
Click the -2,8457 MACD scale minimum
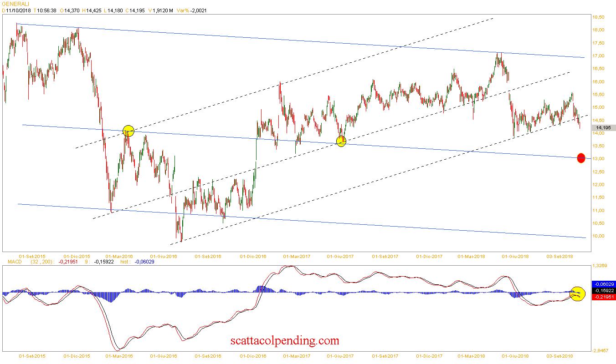tap(601, 350)
